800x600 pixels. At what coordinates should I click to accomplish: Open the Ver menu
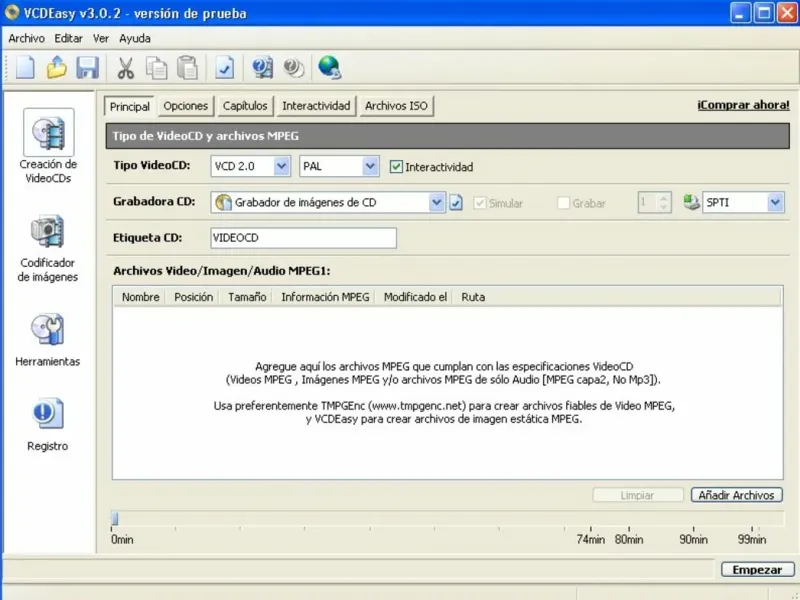coord(101,38)
